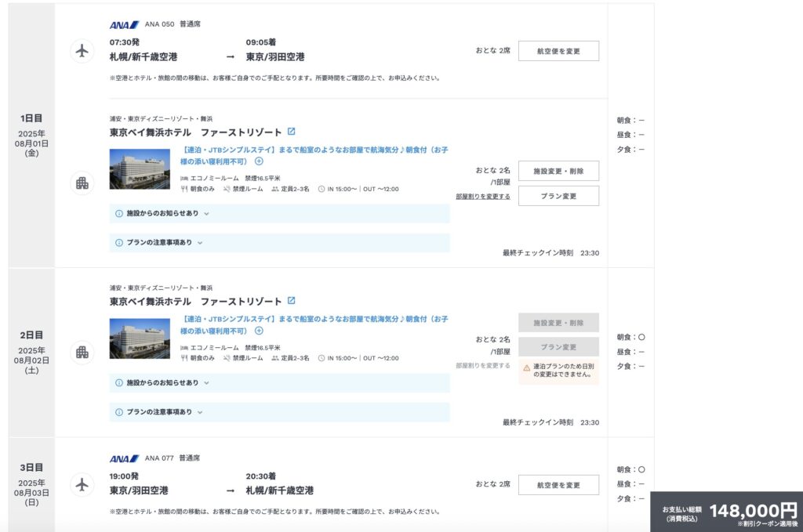The width and height of the screenshot is (803, 532).
Task: Click arrival time 09:05着
Action: (260, 42)
